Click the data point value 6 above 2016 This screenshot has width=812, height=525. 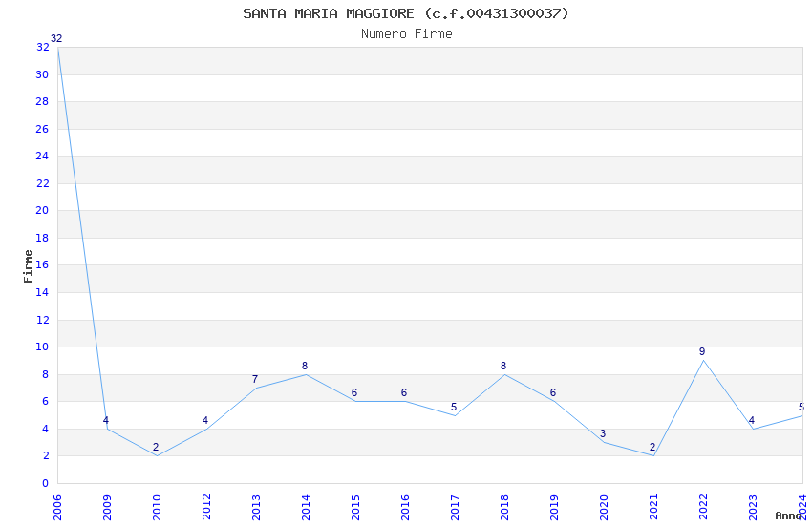click(x=404, y=393)
